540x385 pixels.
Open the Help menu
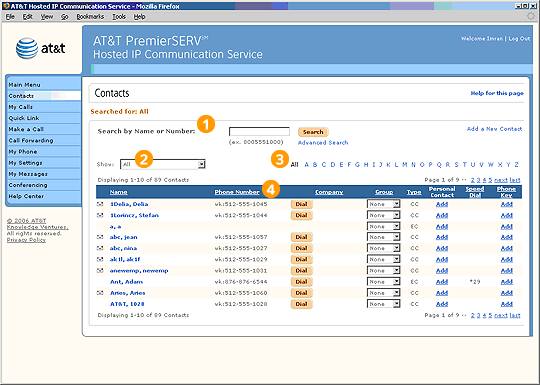(x=139, y=17)
